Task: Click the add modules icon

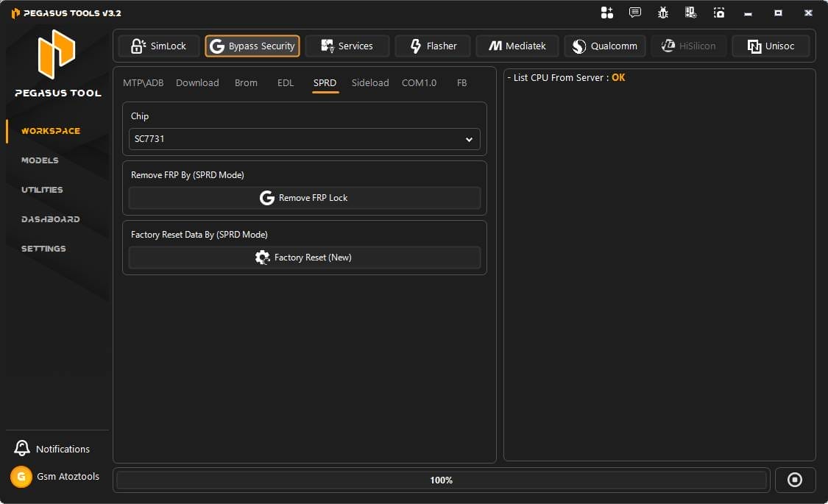Action: coord(606,13)
